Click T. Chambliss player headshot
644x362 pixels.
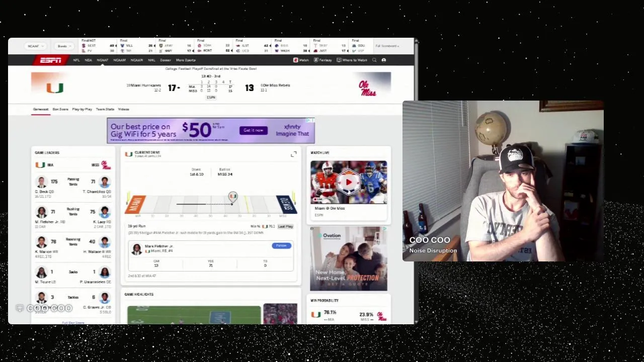click(105, 182)
